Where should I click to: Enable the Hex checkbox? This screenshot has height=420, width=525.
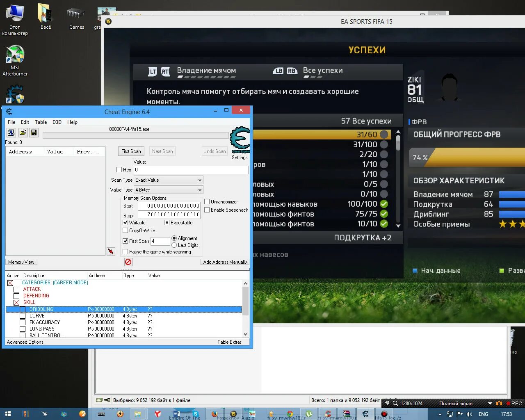pyautogui.click(x=119, y=169)
